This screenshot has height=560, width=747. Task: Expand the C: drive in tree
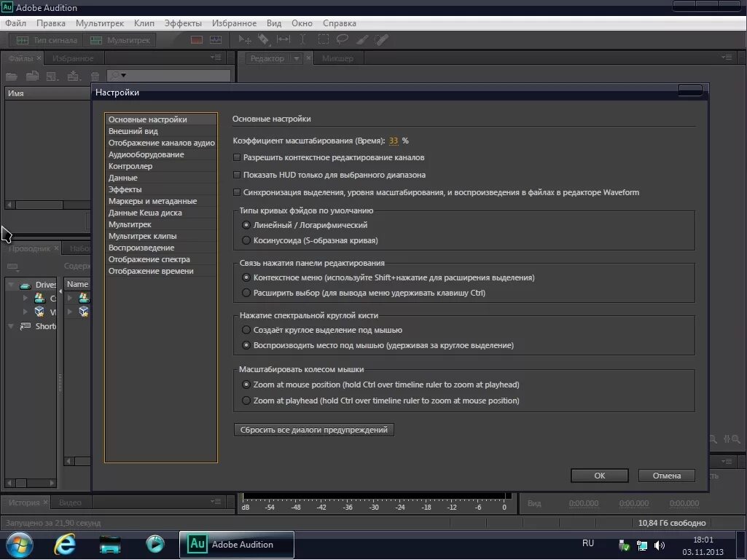point(26,298)
